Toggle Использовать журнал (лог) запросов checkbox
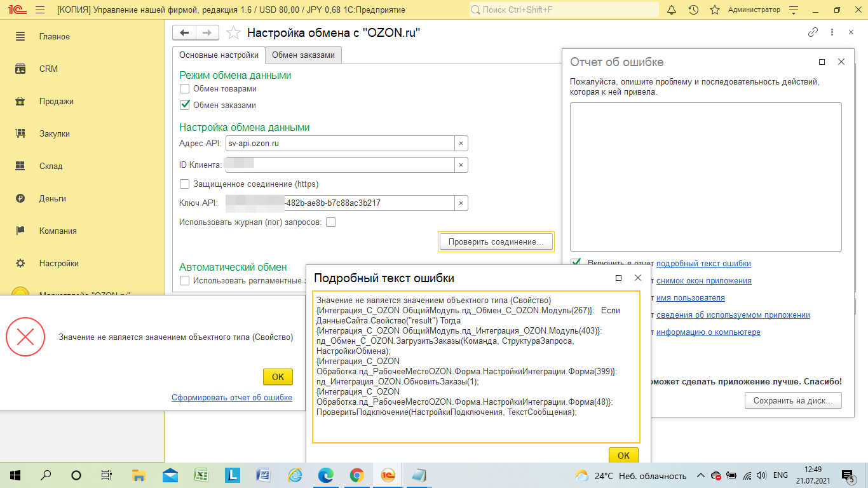 (330, 222)
